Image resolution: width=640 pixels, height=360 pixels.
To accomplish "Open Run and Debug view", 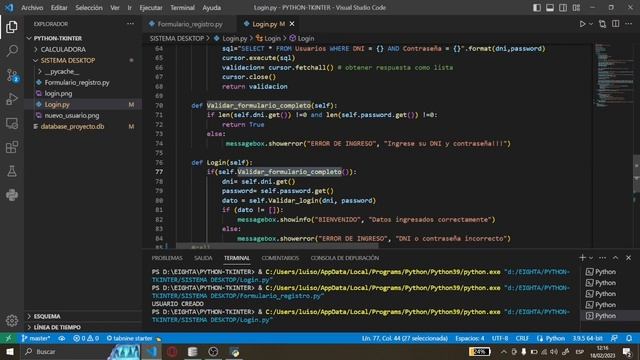I will (x=12, y=99).
